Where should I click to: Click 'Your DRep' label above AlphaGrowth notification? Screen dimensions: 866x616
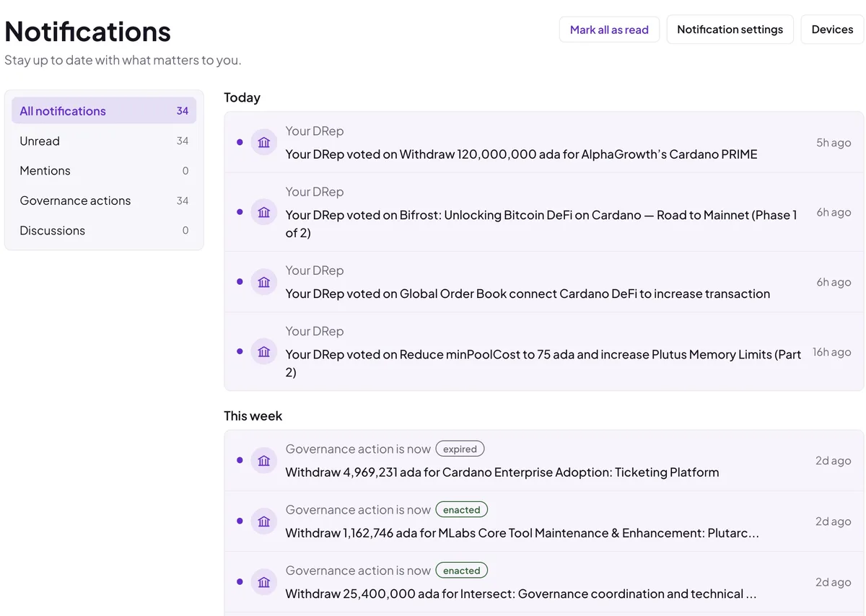click(x=314, y=131)
